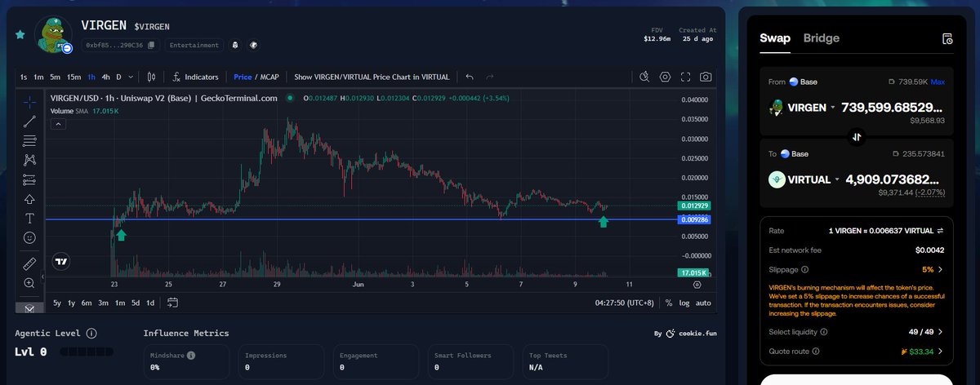This screenshot has height=385, width=980.
Task: Set chart interval to 5m
Action: pyautogui.click(x=55, y=77)
